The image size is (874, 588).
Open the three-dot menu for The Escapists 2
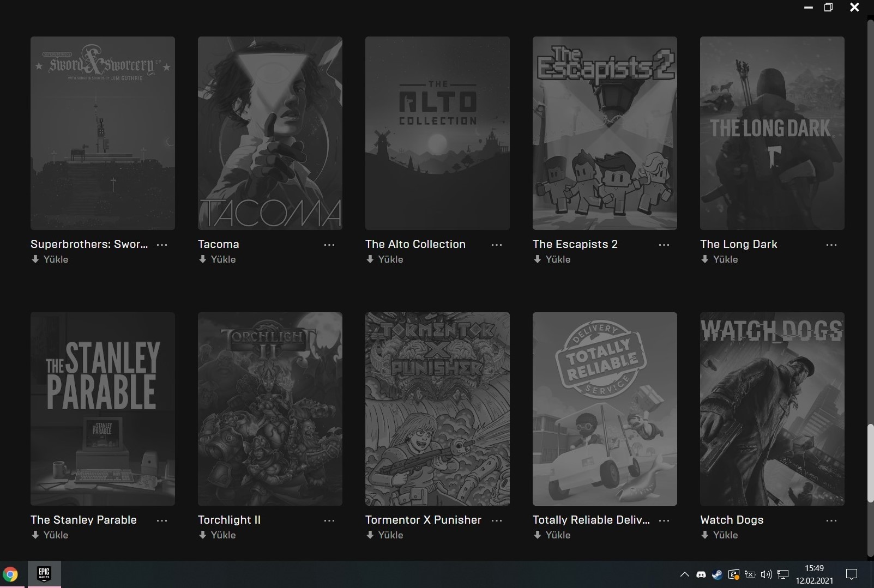(664, 245)
